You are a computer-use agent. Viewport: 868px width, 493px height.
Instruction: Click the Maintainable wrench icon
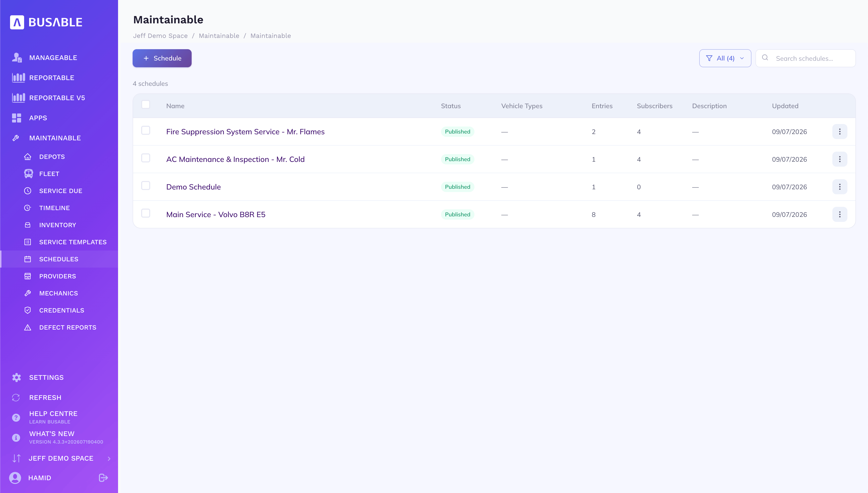pyautogui.click(x=16, y=138)
